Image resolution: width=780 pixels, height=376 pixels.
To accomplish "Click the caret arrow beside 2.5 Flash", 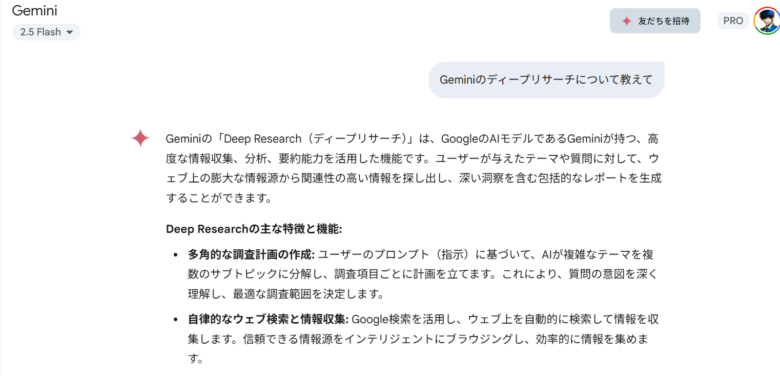I will click(x=69, y=32).
